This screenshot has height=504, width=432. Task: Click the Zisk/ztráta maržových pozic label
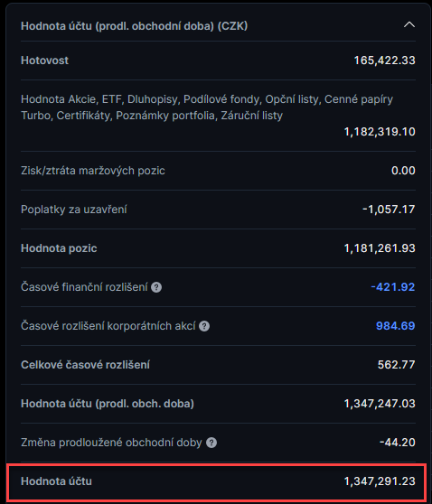tap(93, 171)
